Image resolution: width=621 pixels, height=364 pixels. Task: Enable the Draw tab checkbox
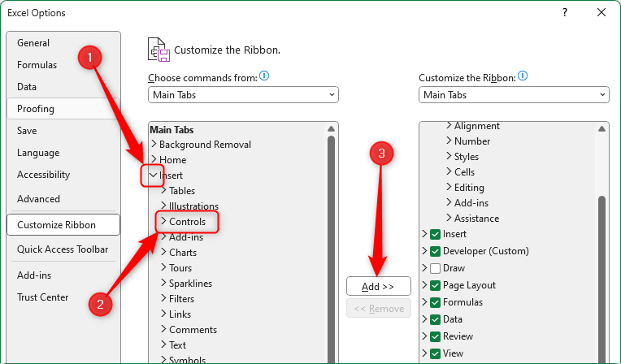click(435, 268)
